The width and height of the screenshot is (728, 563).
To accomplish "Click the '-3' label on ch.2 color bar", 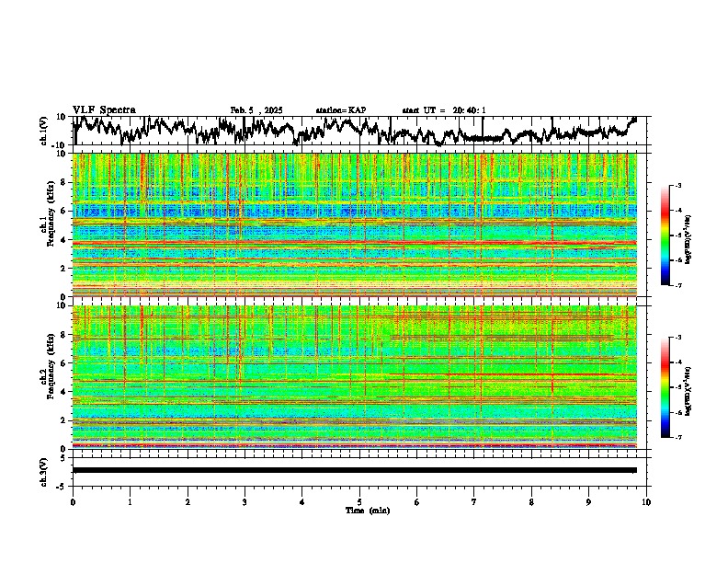I will pos(678,338).
